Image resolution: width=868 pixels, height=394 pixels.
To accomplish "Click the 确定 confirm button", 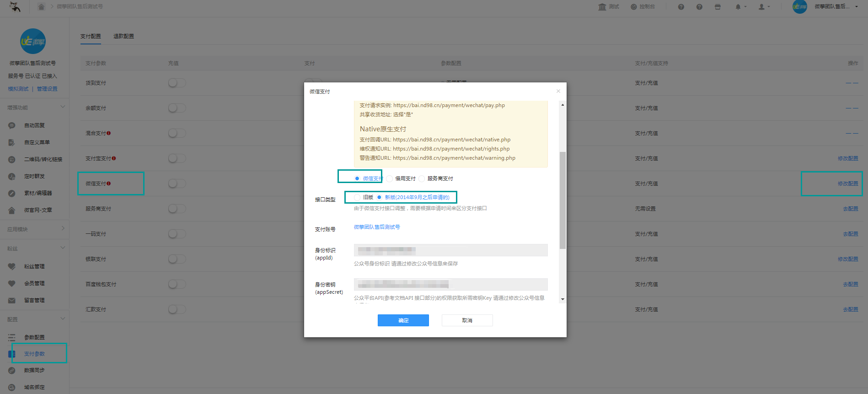I will click(x=403, y=320).
